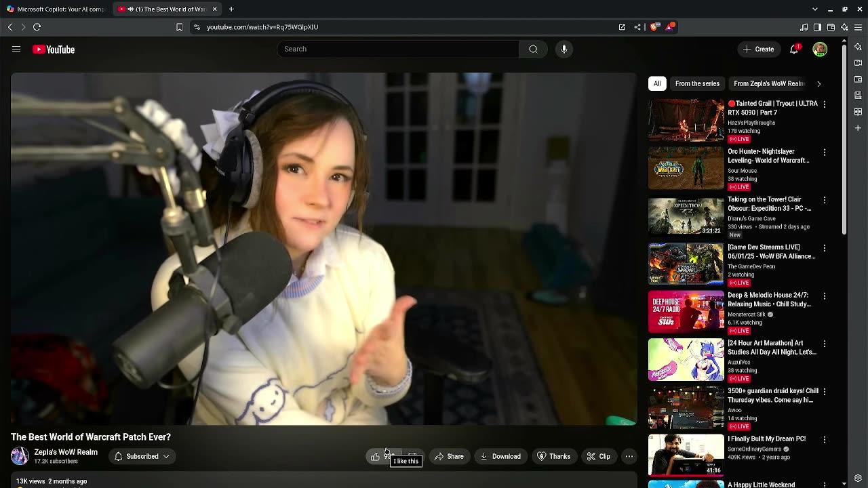
Task: Open options menu for Orc Hunter video
Action: coord(825,152)
